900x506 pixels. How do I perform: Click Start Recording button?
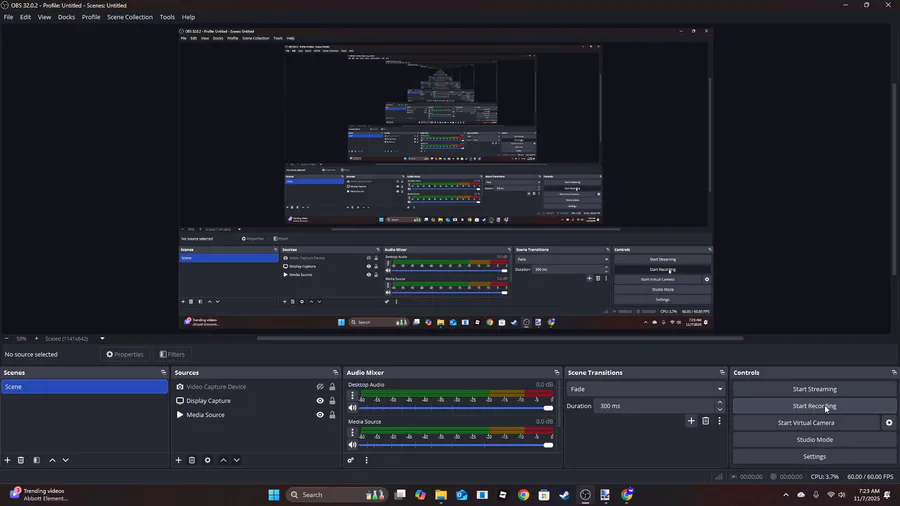pos(814,406)
